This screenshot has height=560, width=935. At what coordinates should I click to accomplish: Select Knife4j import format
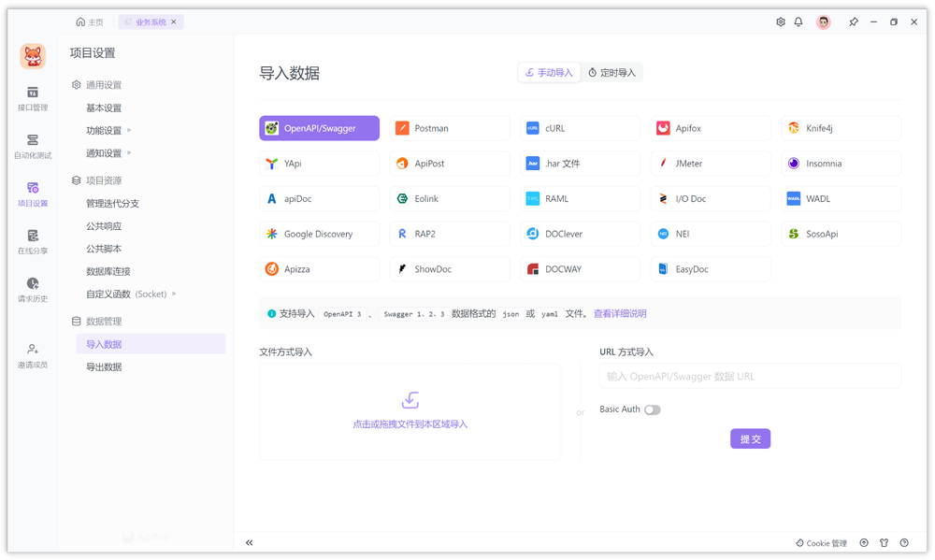tap(841, 128)
